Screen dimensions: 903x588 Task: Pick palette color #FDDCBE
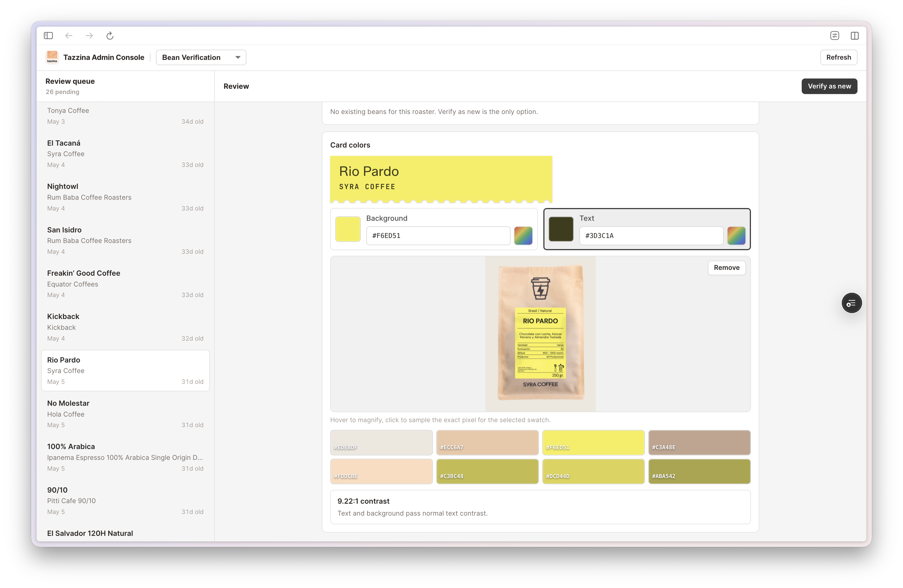pyautogui.click(x=381, y=471)
